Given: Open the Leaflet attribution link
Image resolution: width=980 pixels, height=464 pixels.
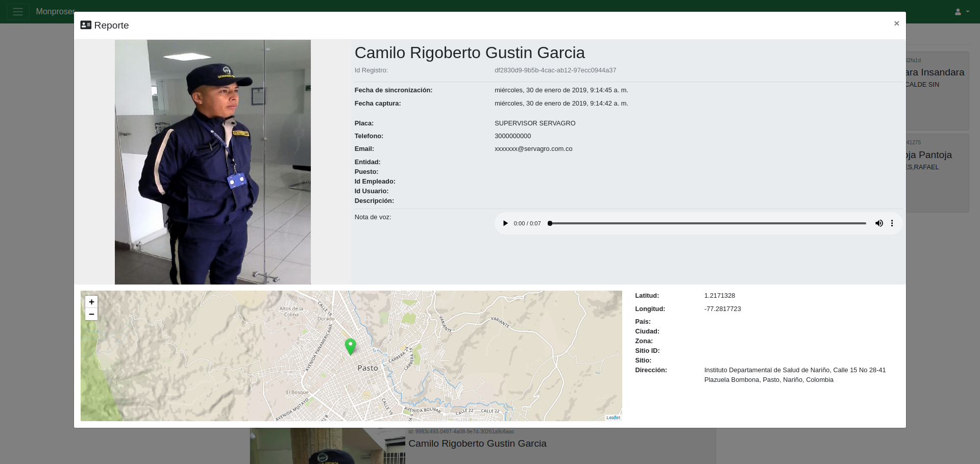Looking at the screenshot, I should pyautogui.click(x=613, y=418).
